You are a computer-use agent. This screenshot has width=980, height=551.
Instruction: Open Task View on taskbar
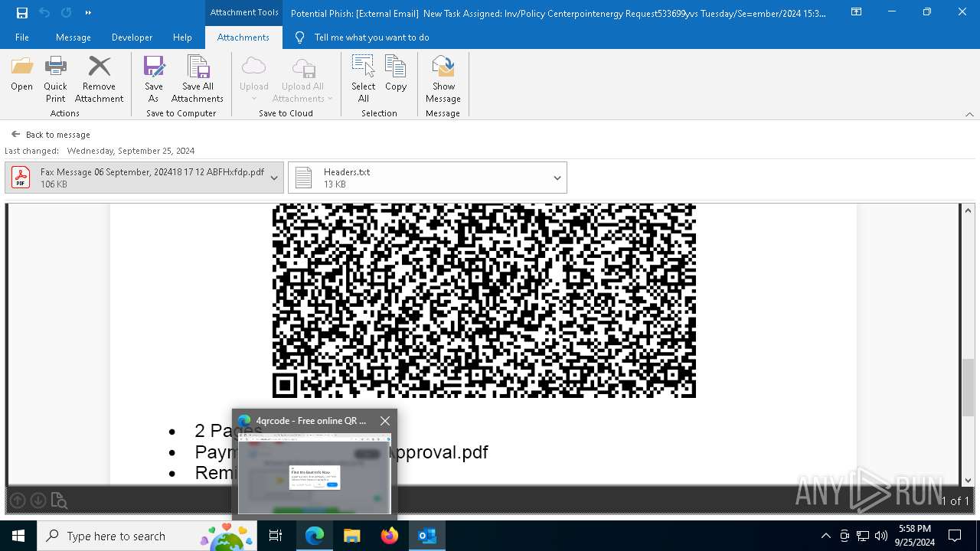click(276, 536)
